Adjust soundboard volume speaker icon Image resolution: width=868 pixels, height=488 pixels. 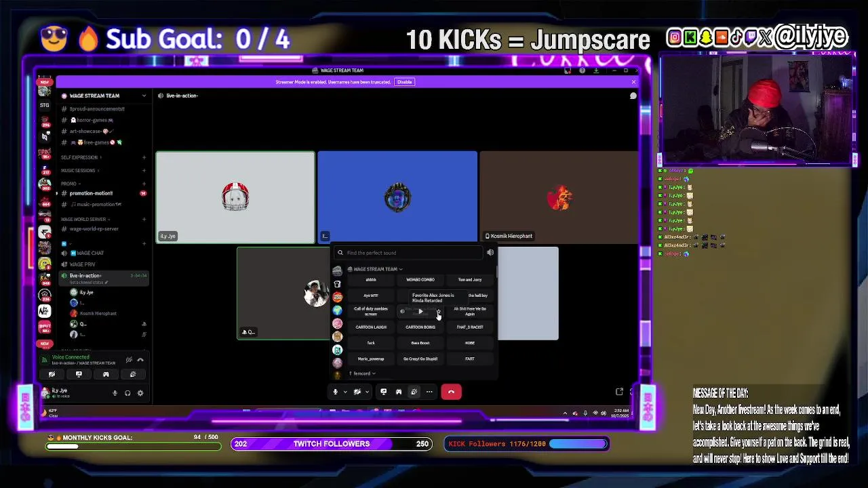(490, 253)
